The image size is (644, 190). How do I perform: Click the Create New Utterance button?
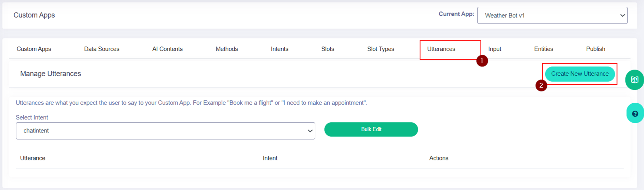tap(580, 74)
